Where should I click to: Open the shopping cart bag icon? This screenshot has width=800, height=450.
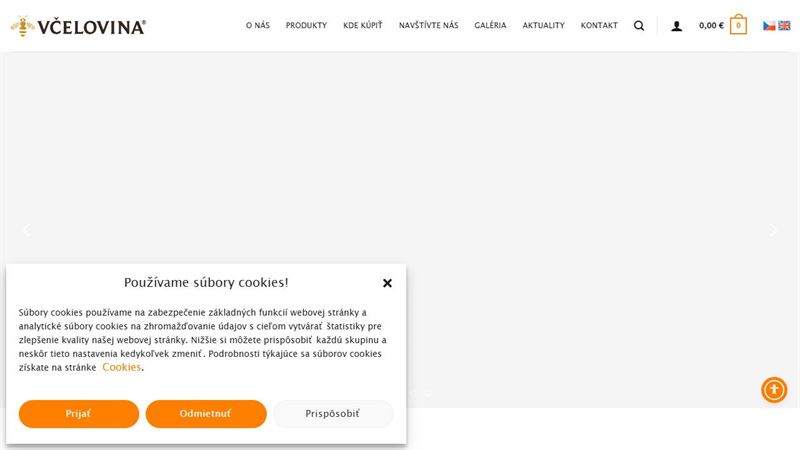tap(738, 25)
